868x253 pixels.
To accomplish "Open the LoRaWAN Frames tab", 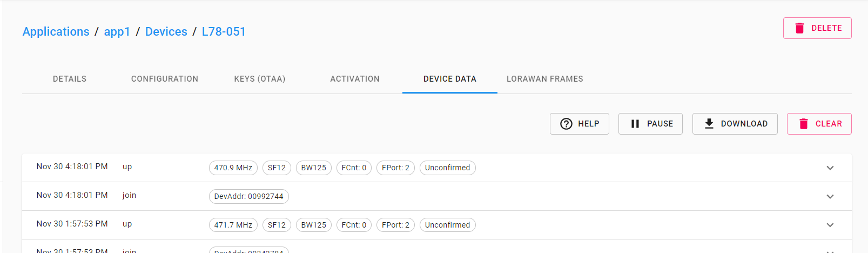I will pyautogui.click(x=545, y=79).
